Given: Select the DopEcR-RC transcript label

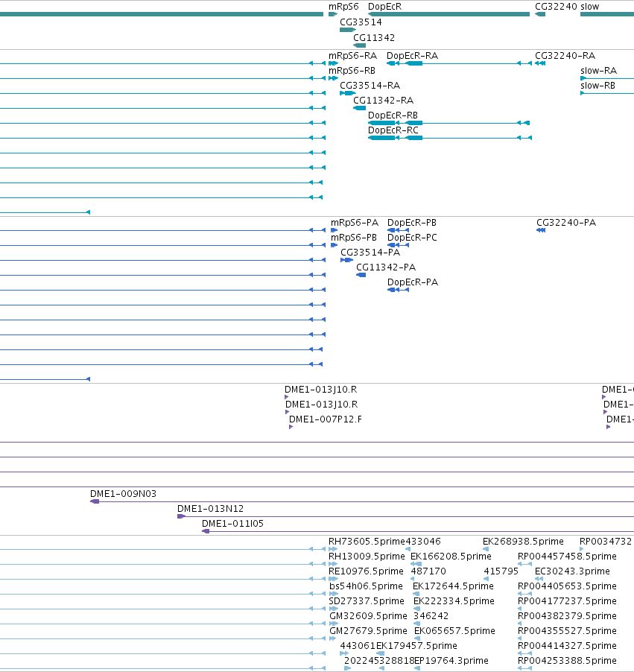Looking at the screenshot, I should pos(393,130).
